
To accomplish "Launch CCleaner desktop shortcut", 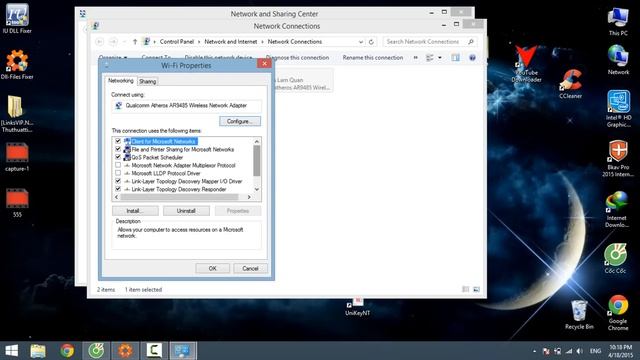I will [x=570, y=84].
